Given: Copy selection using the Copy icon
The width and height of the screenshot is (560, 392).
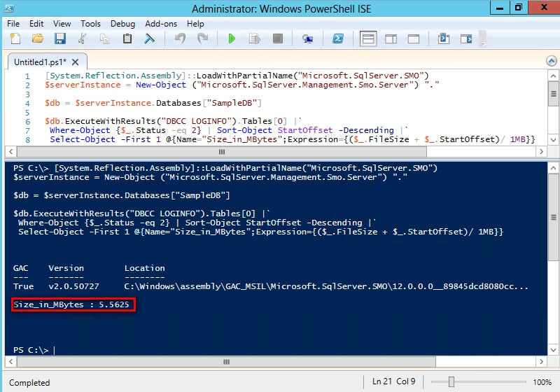Looking at the screenshot, I should click(x=104, y=38).
